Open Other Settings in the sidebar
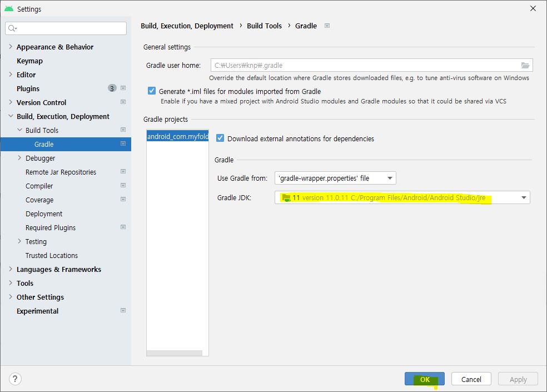Viewport: 547px width, 392px height. (x=39, y=297)
